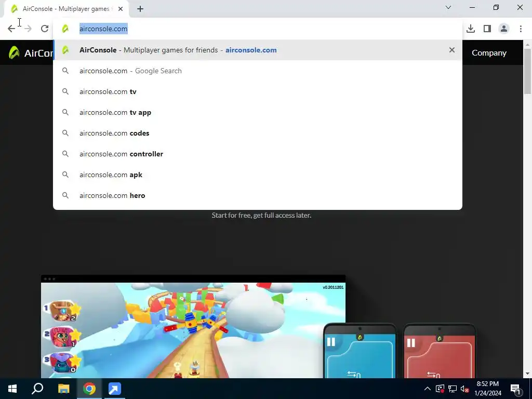This screenshot has height=399, width=532.
Task: Select 'airconsole.com - Google Search' suggestion
Action: (258, 71)
